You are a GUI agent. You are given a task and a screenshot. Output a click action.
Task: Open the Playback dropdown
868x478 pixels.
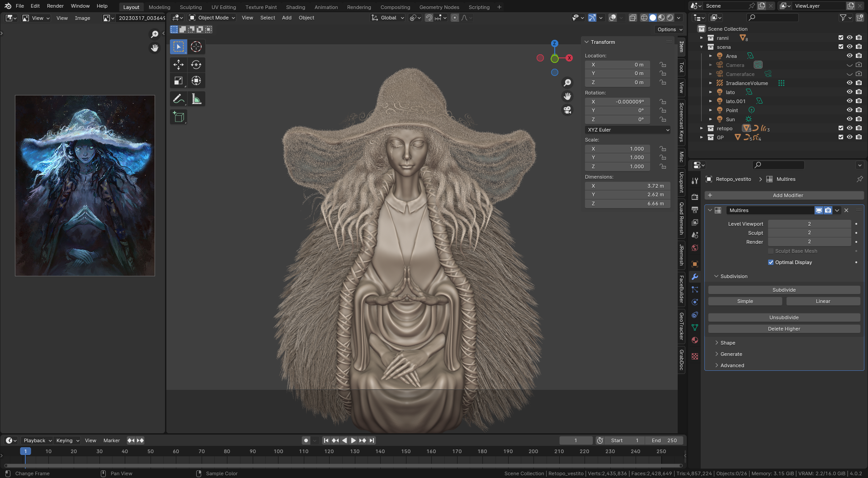tap(38, 440)
